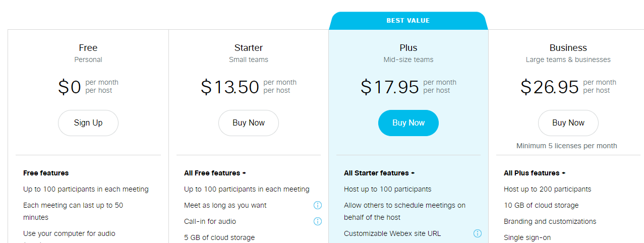
Task: Click the BEST VALUE banner
Action: pos(408,21)
